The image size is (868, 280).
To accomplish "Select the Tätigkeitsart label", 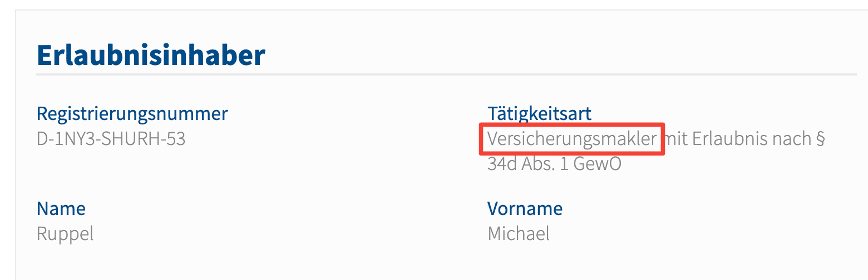I will coord(539,113).
